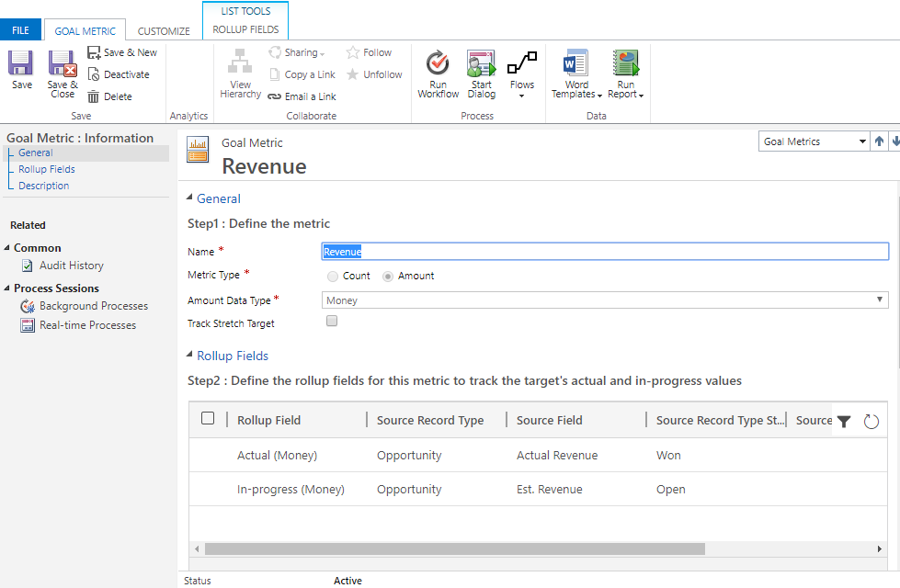900x588 pixels.
Task: Click the Open state cell
Action: pos(670,490)
